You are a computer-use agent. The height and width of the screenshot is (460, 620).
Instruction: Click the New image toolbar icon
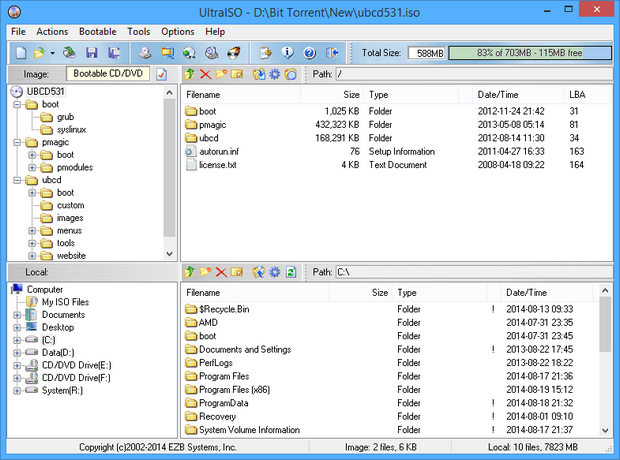coord(21,53)
